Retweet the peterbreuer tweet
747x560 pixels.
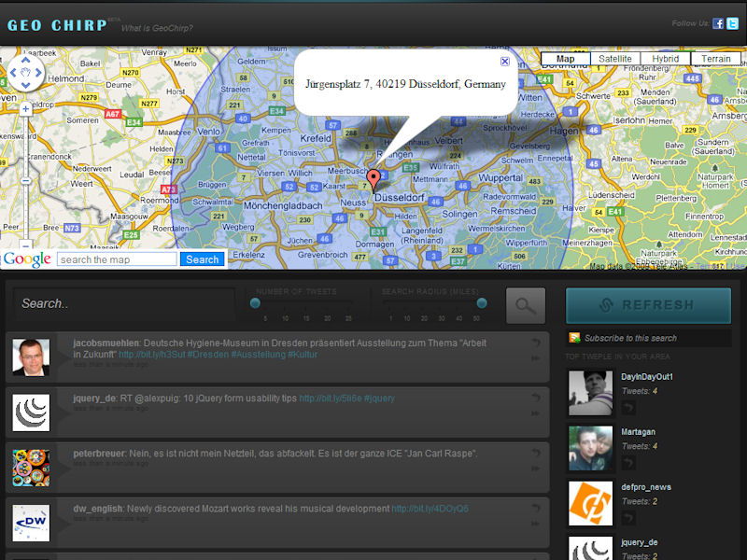click(x=535, y=469)
